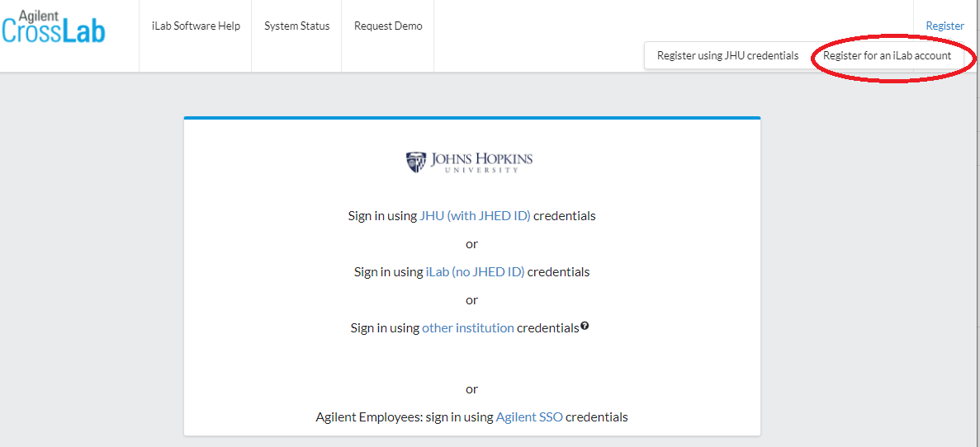The image size is (980, 447).
Task: Open the other institution sign-in link
Action: point(468,327)
